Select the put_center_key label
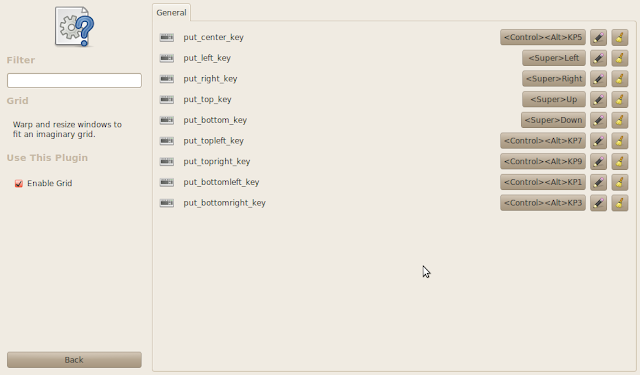640x375 pixels. tap(213, 38)
